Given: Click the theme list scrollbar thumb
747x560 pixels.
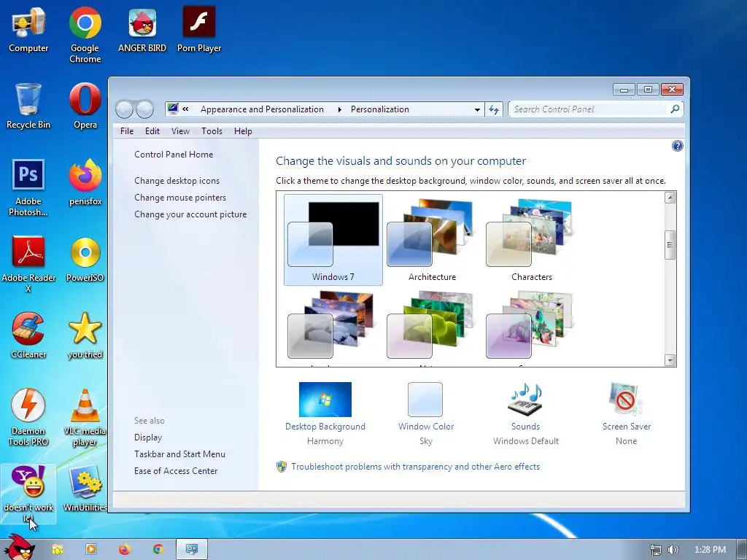Looking at the screenshot, I should [x=670, y=245].
